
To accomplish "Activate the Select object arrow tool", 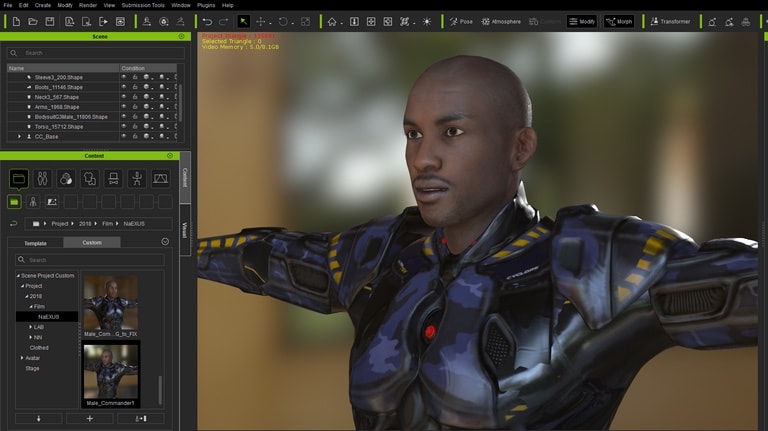I will tap(243, 21).
